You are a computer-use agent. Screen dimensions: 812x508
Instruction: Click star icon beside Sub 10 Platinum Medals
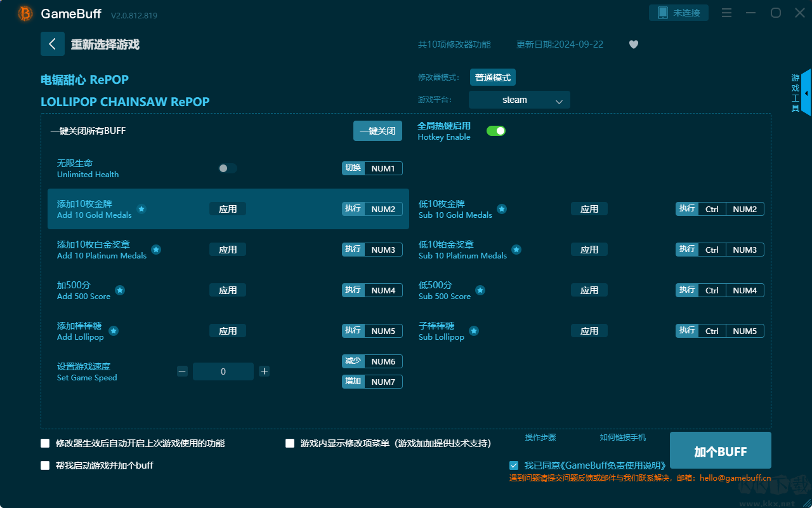point(516,250)
